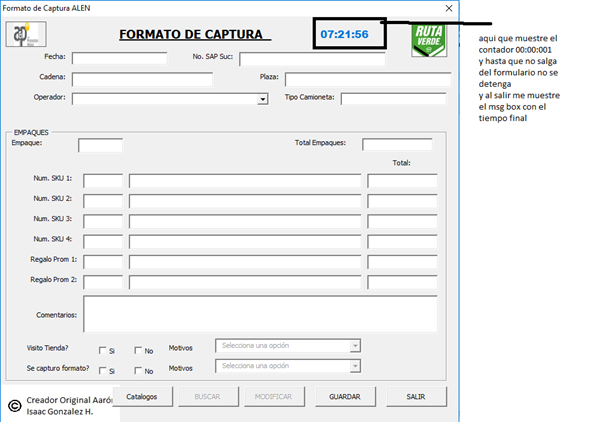
Task: Click into the Plaza text field
Action: [368, 80]
